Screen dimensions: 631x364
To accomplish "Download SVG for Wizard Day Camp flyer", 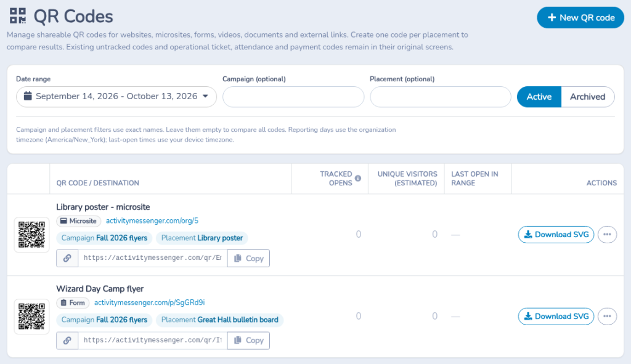I will point(556,317).
